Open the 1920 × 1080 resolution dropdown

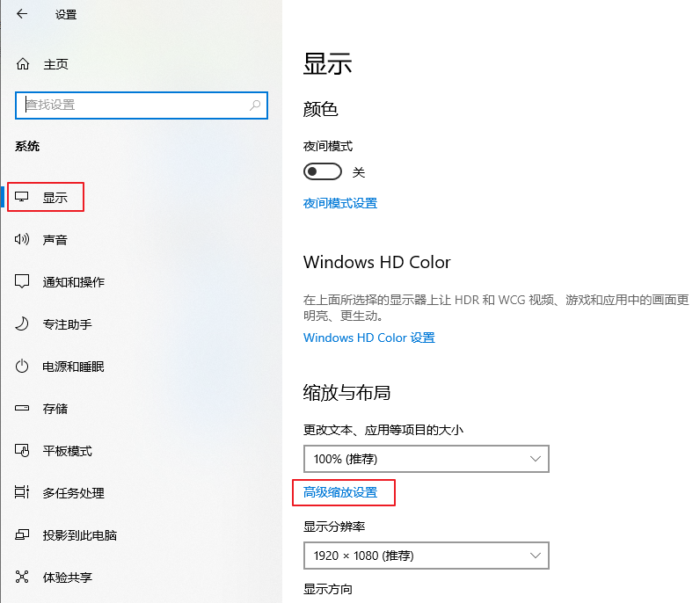click(x=426, y=556)
